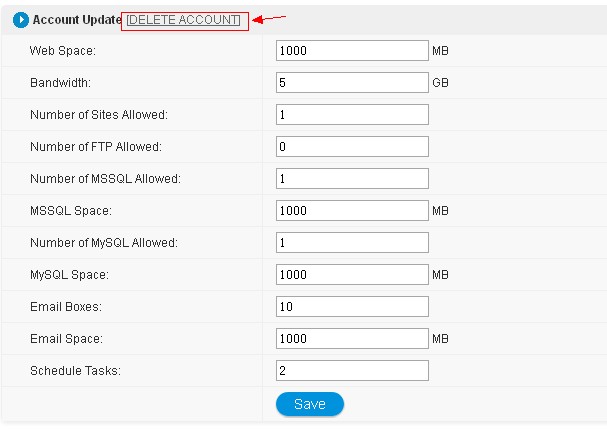Select the Number of MySQL Allowed field

(x=352, y=242)
